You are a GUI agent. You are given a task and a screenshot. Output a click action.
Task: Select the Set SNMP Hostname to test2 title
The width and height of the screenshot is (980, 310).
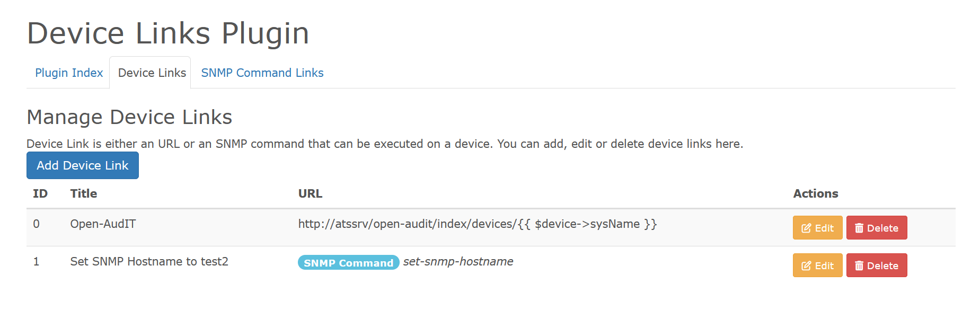[149, 262]
